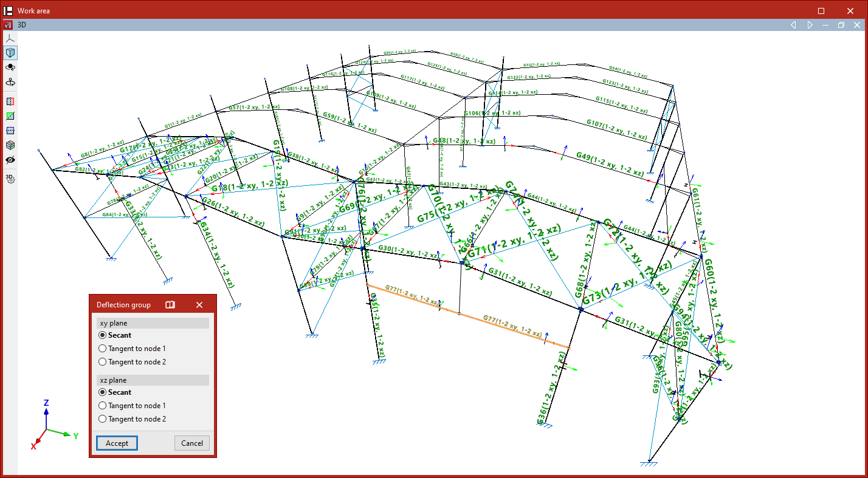Image resolution: width=868 pixels, height=478 pixels.
Task: Click the Deflection group dialog title
Action: pyautogui.click(x=123, y=305)
